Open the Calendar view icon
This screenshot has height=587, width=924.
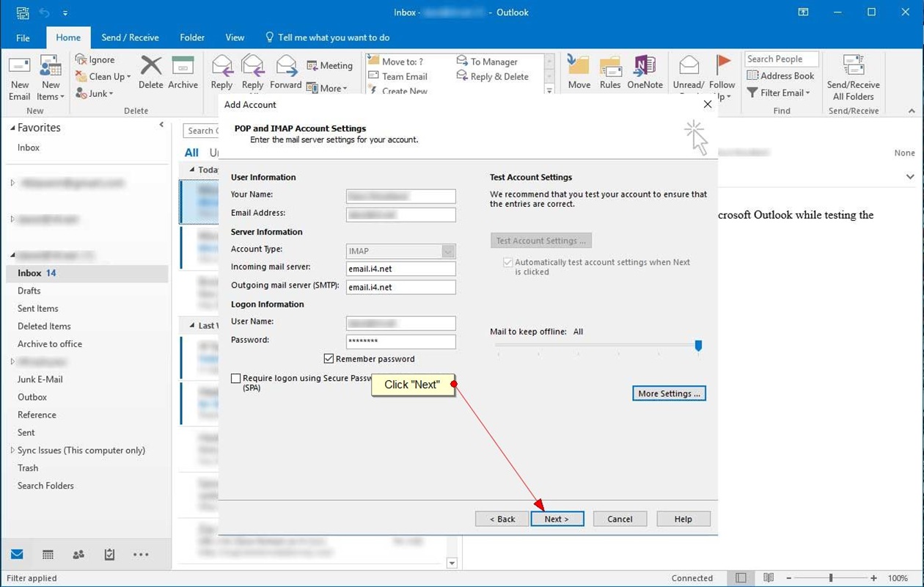click(x=48, y=555)
